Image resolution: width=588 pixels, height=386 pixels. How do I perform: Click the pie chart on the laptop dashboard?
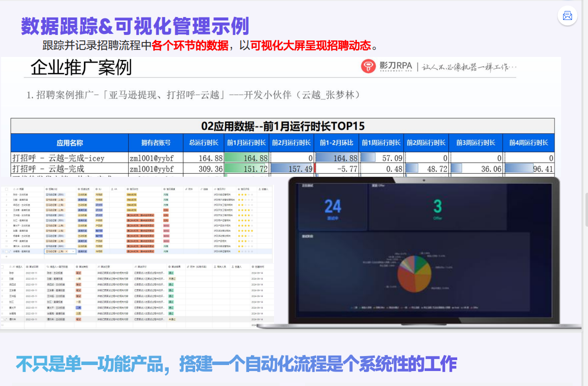[x=414, y=274]
